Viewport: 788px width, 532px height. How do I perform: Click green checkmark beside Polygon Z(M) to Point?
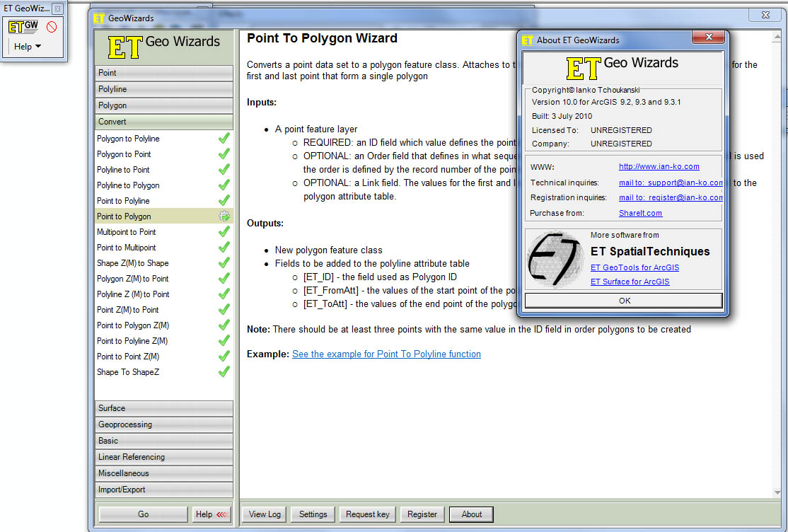pos(224,279)
